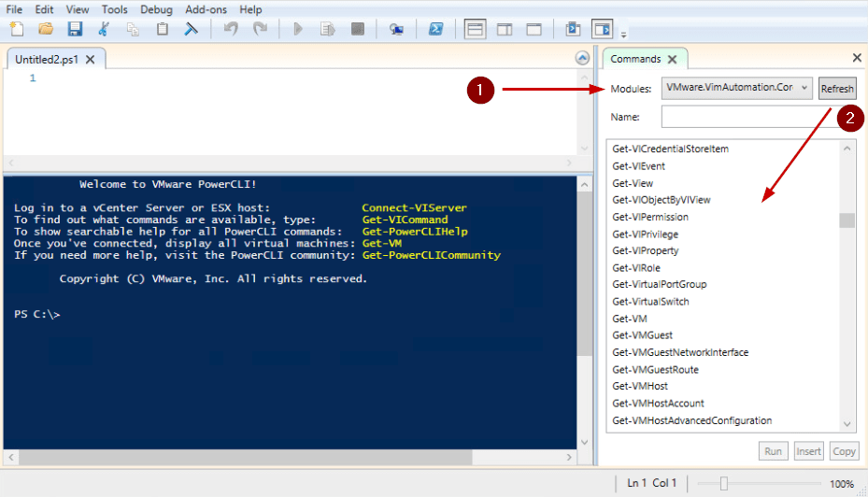868x497 pixels.
Task: Show command window icon
Action: (573, 29)
